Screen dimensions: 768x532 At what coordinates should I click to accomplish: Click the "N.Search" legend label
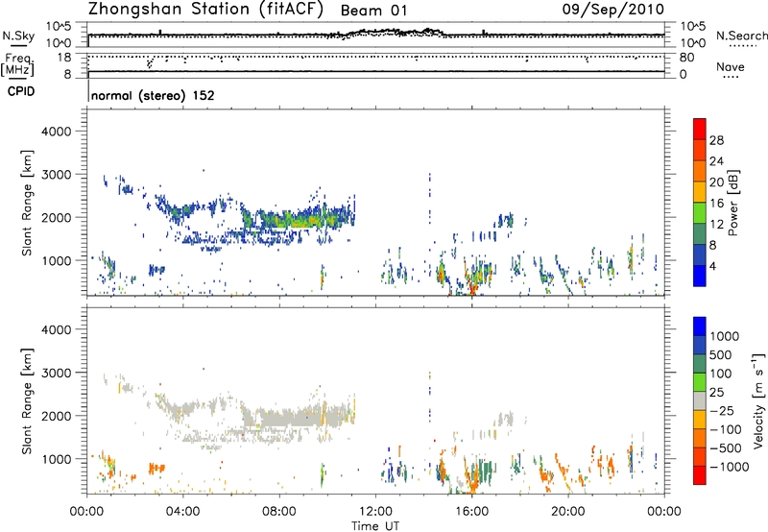coord(741,36)
